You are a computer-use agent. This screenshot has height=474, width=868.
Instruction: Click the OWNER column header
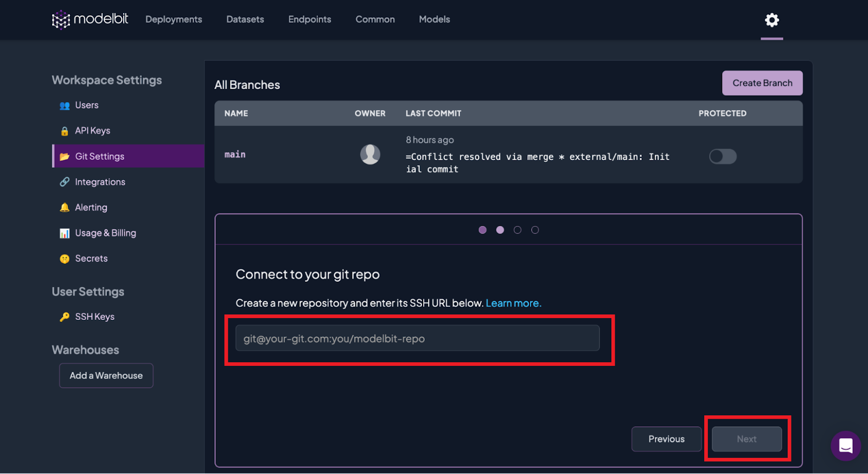(370, 113)
